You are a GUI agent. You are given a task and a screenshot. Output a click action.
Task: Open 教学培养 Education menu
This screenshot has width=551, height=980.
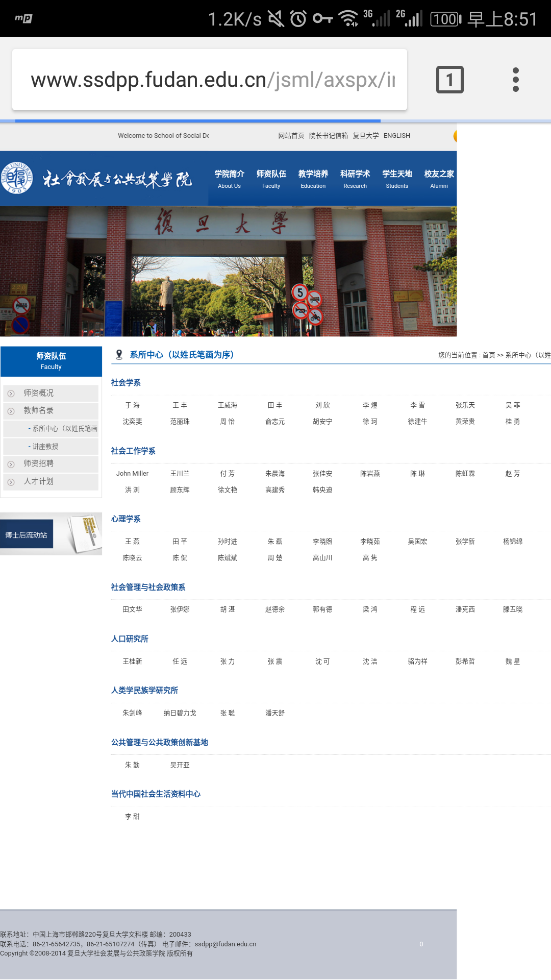tap(313, 179)
